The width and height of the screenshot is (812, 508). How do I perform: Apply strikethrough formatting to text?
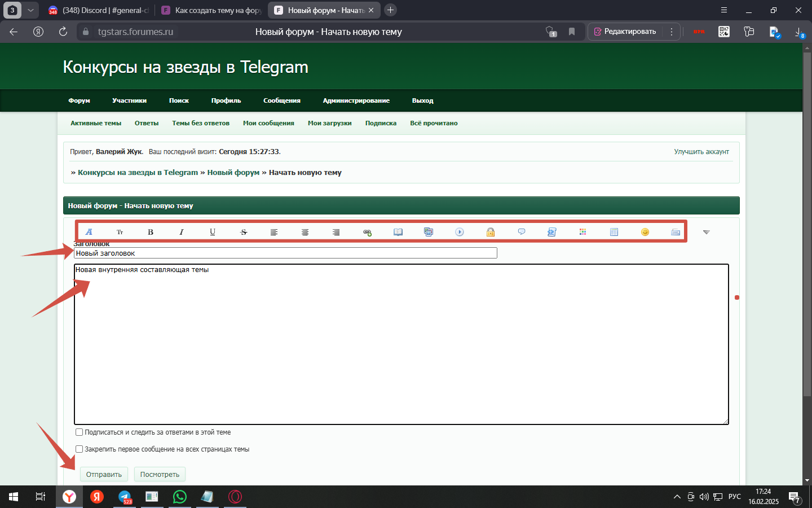coord(244,232)
